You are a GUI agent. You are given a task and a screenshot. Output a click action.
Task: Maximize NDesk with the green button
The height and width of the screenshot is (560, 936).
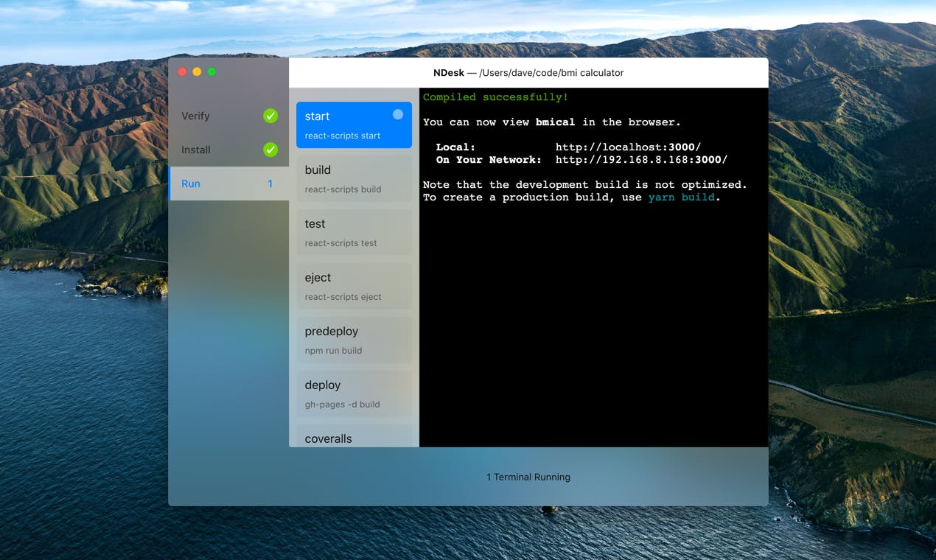[x=212, y=71]
